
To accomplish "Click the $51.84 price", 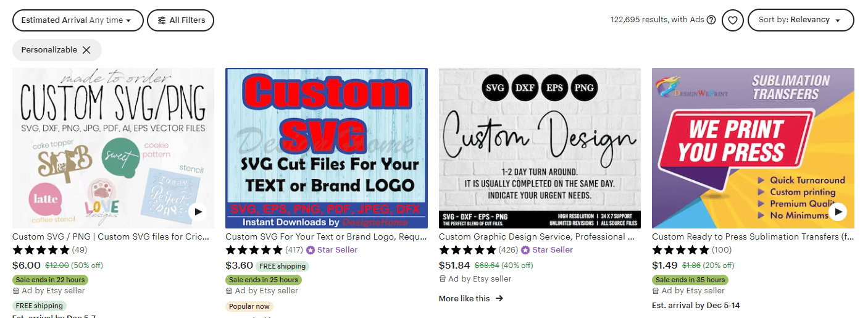I will tap(455, 266).
